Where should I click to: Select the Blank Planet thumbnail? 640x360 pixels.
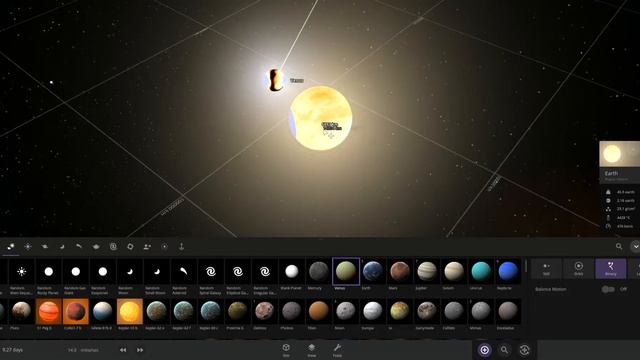(x=291, y=271)
